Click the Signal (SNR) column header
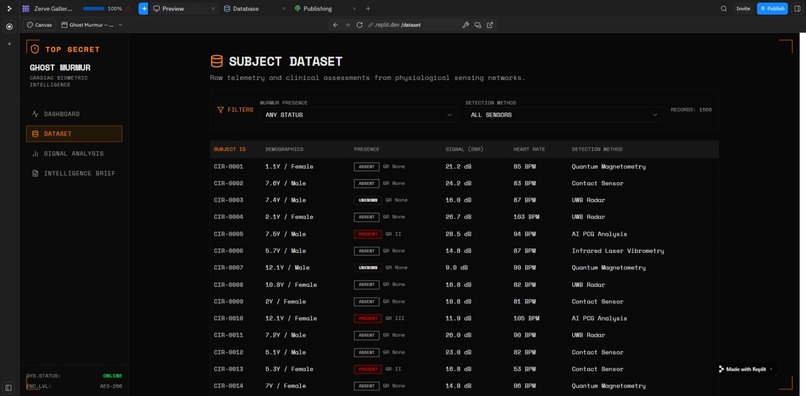806x396 pixels. [464, 149]
